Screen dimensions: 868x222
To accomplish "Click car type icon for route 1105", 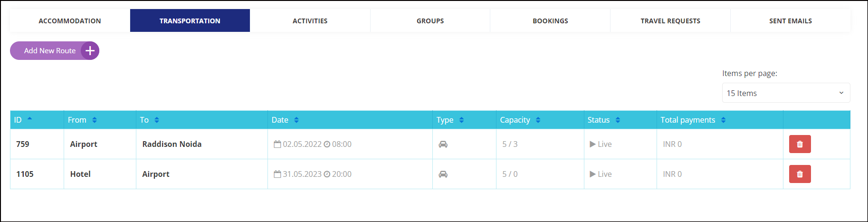I will pos(443,174).
